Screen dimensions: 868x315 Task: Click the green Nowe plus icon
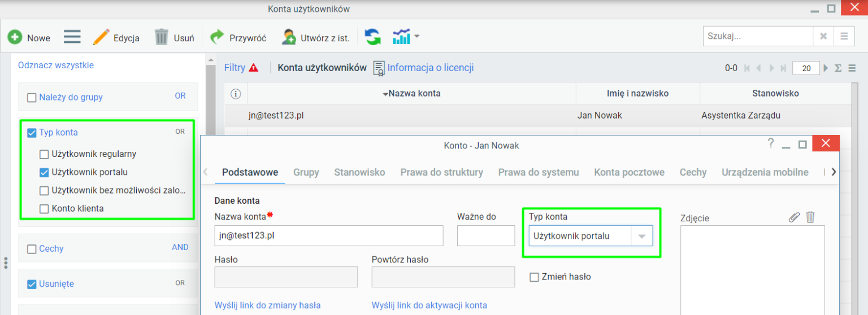(x=15, y=37)
